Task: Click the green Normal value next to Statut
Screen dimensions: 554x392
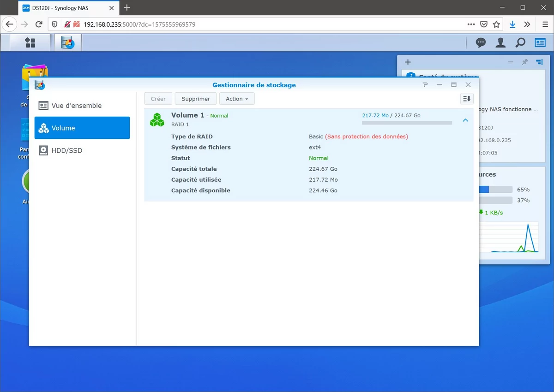Action: pos(319,158)
